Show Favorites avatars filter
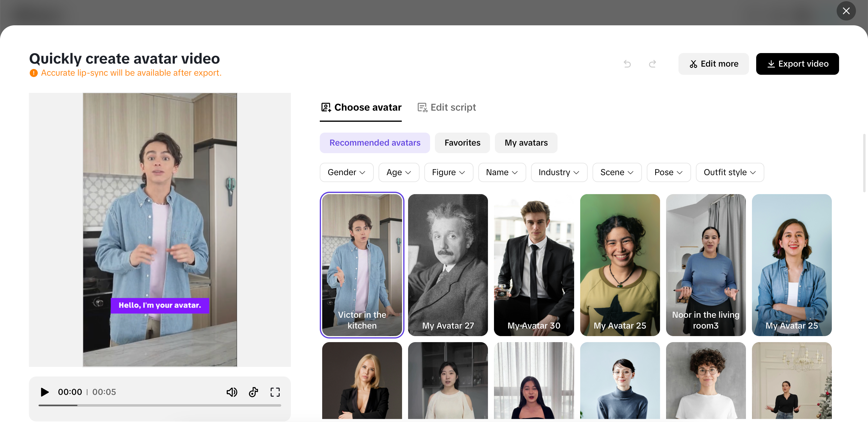The height and width of the screenshot is (422, 868). pos(462,143)
